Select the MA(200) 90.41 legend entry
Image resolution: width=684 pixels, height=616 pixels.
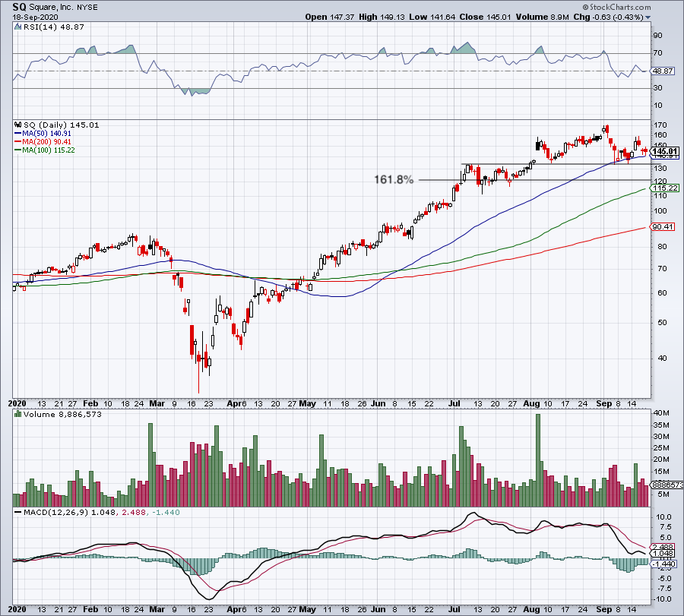[x=43, y=142]
